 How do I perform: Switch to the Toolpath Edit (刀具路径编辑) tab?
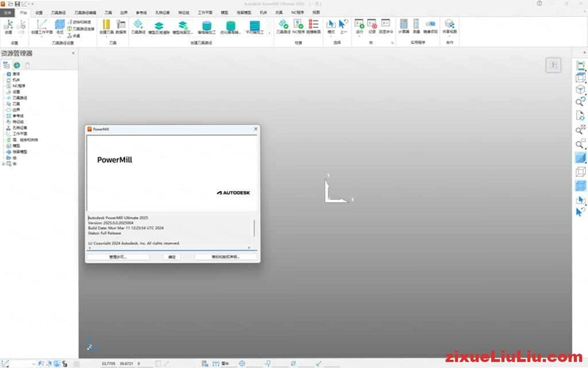click(85, 12)
